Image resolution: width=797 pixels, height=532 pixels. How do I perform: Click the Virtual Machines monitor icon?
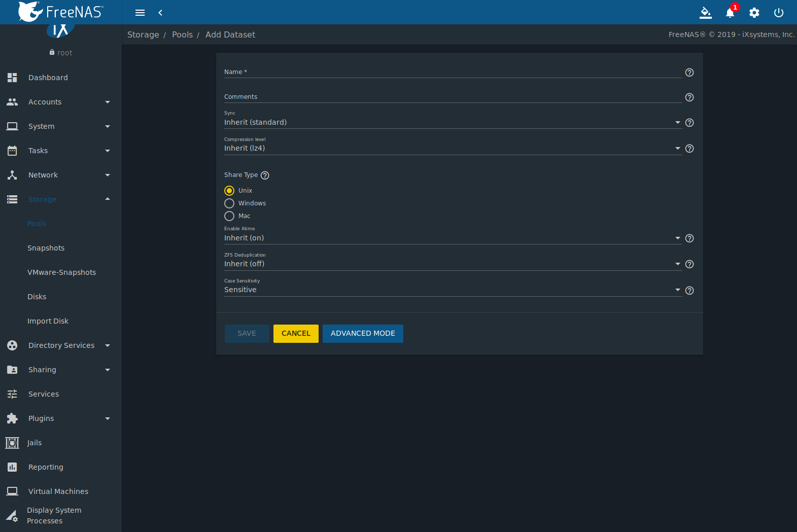point(12,491)
